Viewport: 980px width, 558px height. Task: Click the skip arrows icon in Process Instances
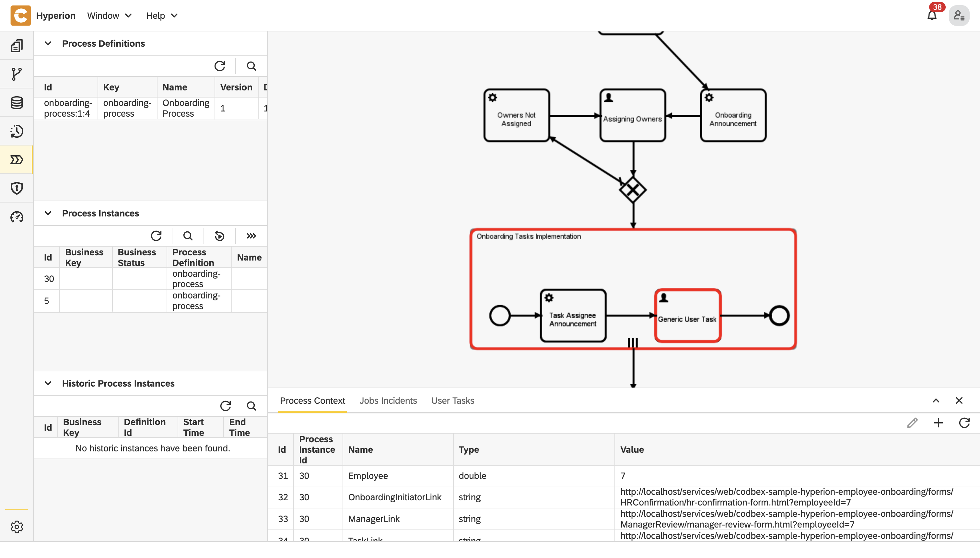251,236
